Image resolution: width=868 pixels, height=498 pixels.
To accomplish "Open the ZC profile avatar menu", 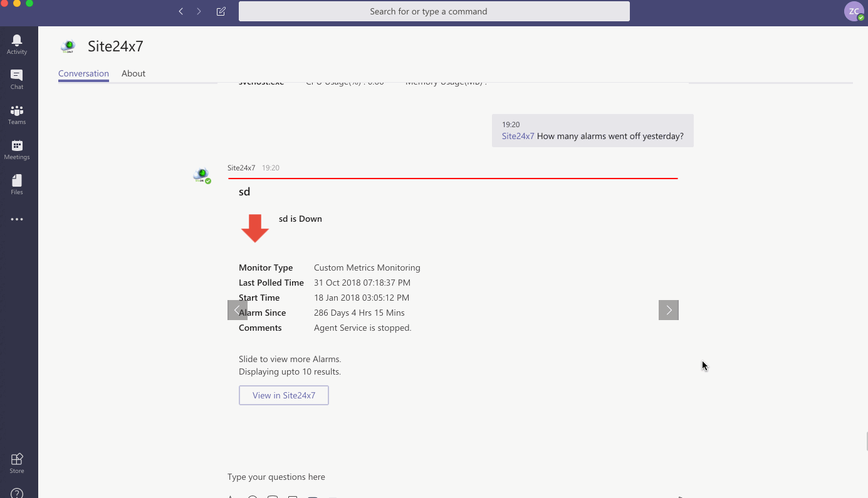I will pos(854,11).
